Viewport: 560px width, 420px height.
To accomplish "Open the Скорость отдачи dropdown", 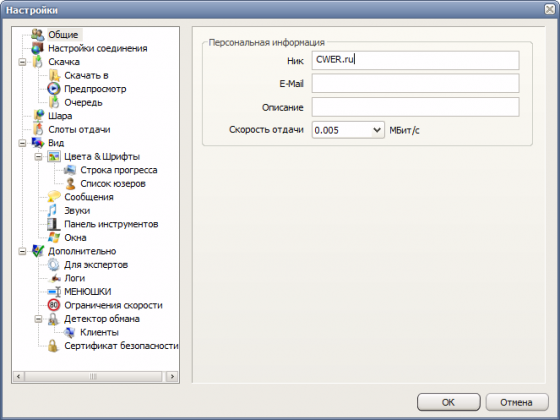I will [x=377, y=130].
